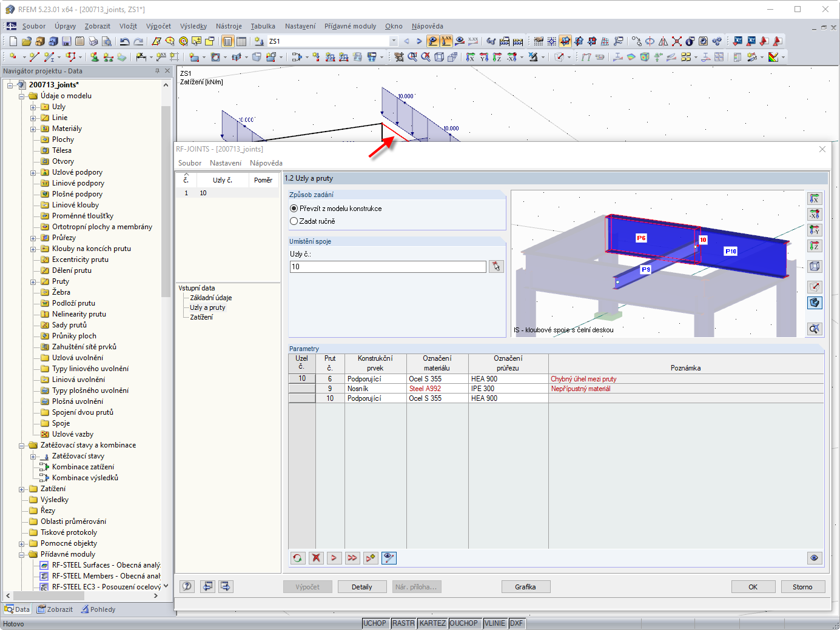This screenshot has height=630, width=840.
Task: Select 'Zatížení' in input data tree
Action: pyautogui.click(x=201, y=317)
